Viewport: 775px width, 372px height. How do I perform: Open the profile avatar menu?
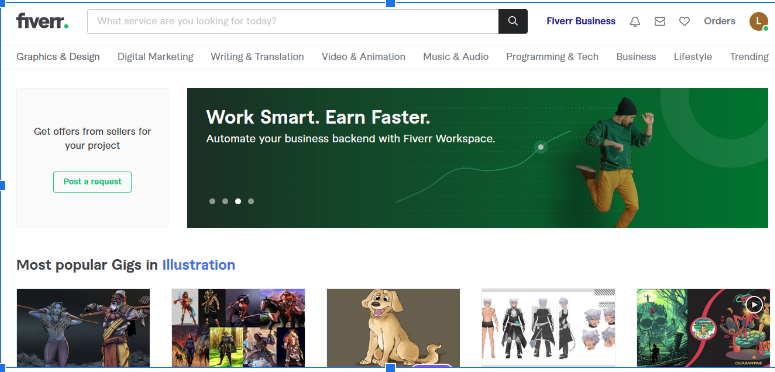tap(759, 21)
